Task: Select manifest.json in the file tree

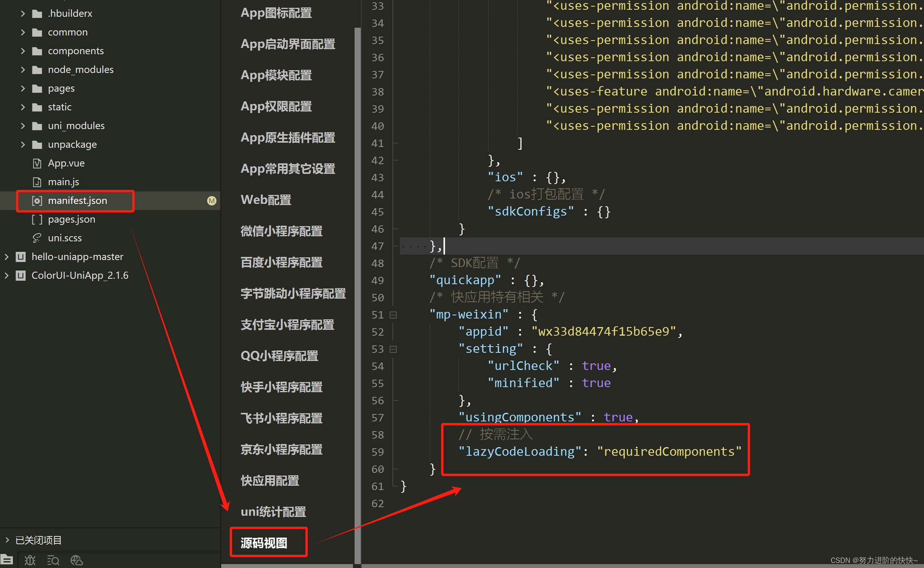Action: 77,201
